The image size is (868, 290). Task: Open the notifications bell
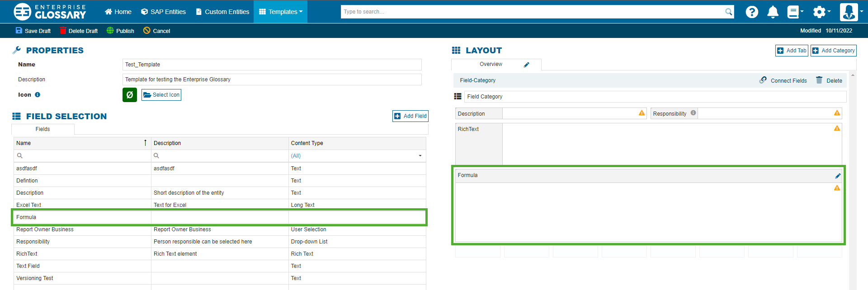(x=773, y=12)
